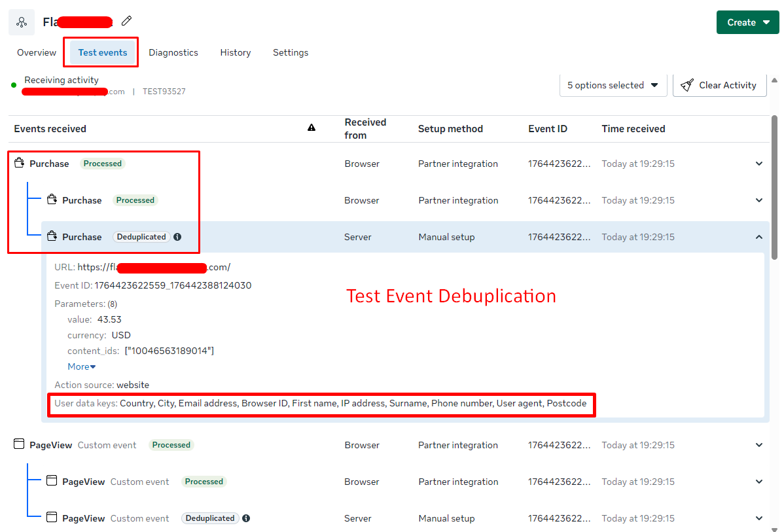784x532 pixels.
Task: Switch to the Diagnostics tab
Action: [x=173, y=52]
